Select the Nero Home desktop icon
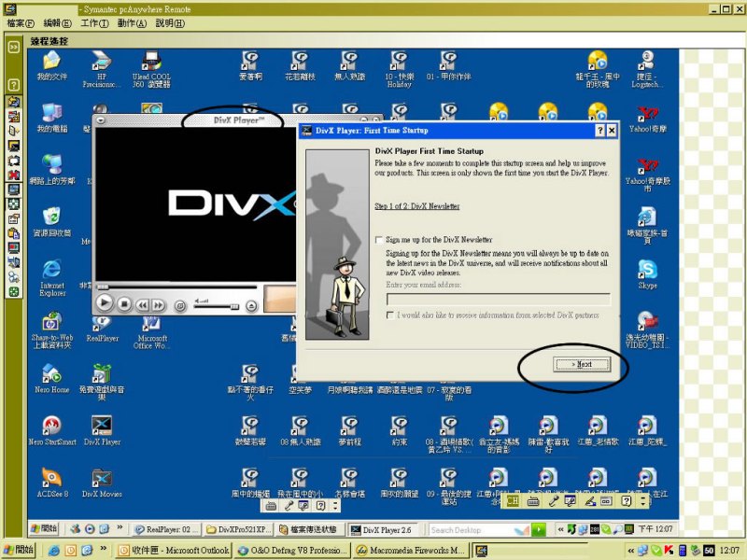The width and height of the screenshot is (747, 560). pyautogui.click(x=52, y=379)
